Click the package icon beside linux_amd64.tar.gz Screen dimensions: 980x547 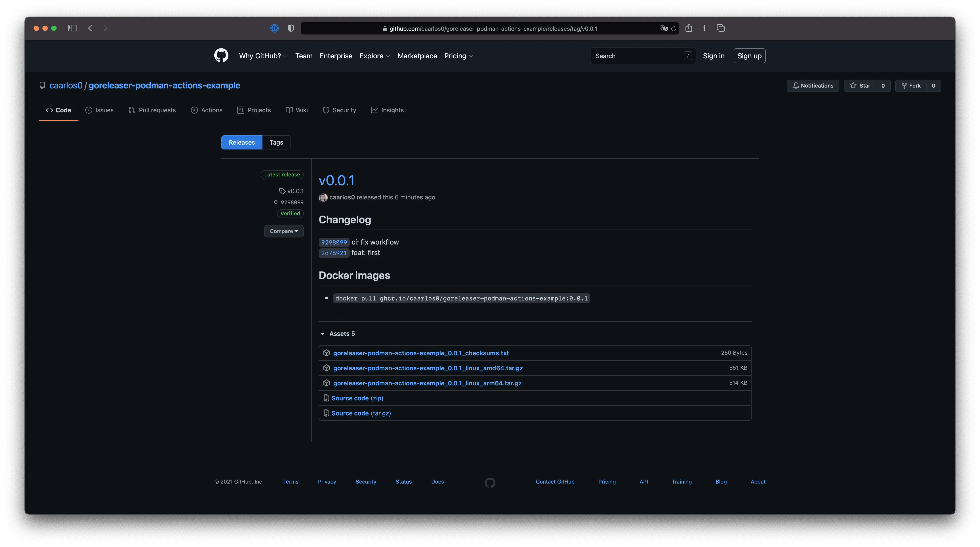pos(327,368)
